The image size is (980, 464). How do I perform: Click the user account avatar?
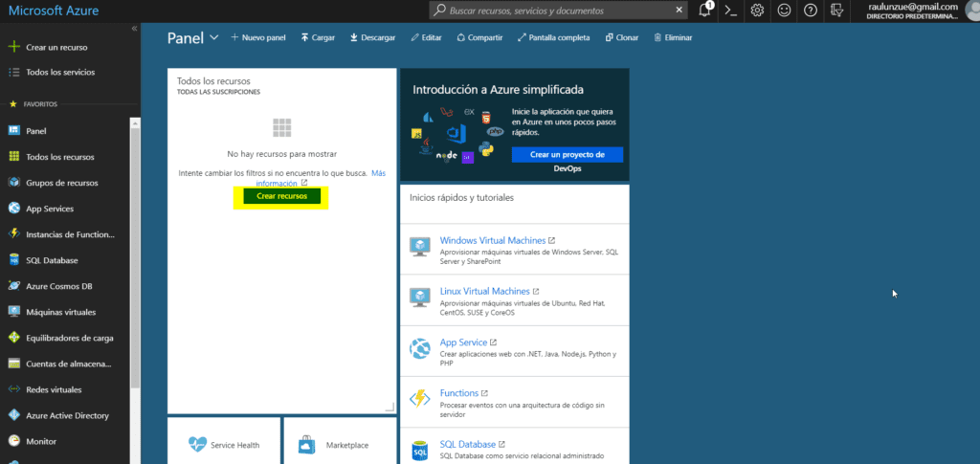(x=972, y=10)
